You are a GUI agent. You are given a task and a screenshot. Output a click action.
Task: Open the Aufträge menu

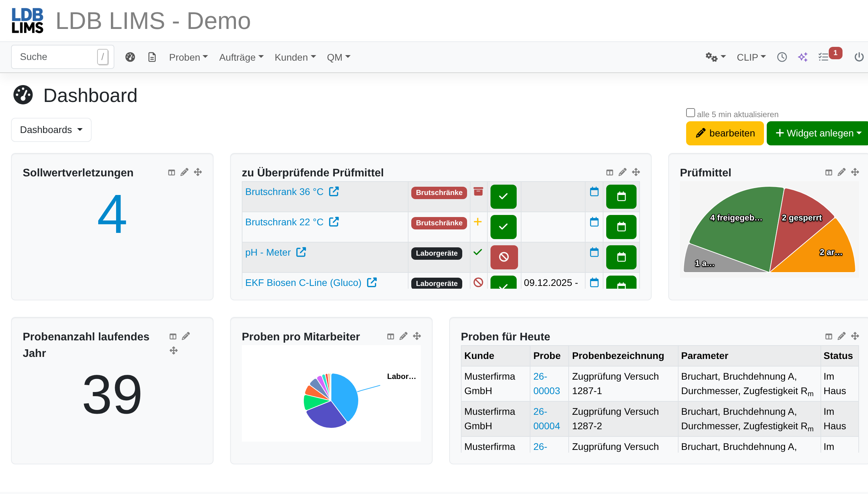click(241, 57)
